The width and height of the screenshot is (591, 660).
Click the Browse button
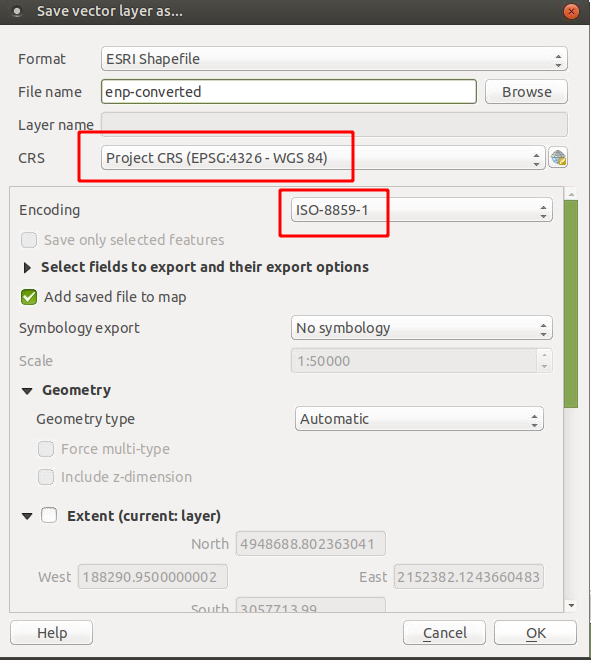526,92
